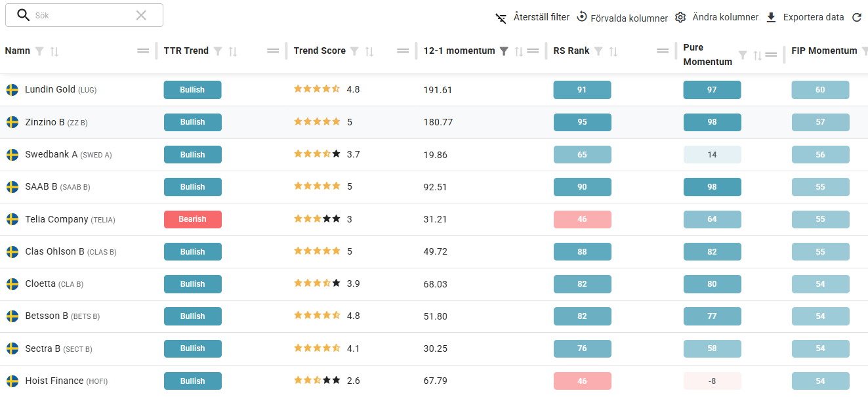
Task: Open TTR Trend column menu handle
Action: [273, 51]
